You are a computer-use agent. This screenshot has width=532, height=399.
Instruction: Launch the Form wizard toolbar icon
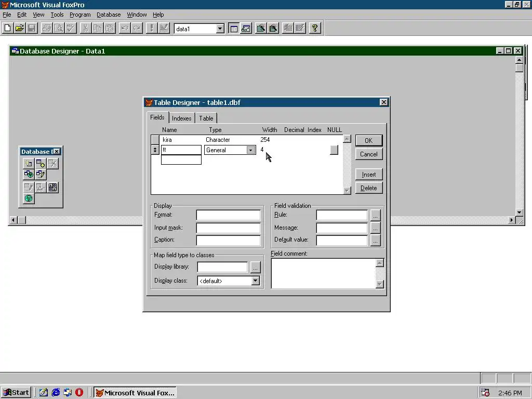point(261,28)
